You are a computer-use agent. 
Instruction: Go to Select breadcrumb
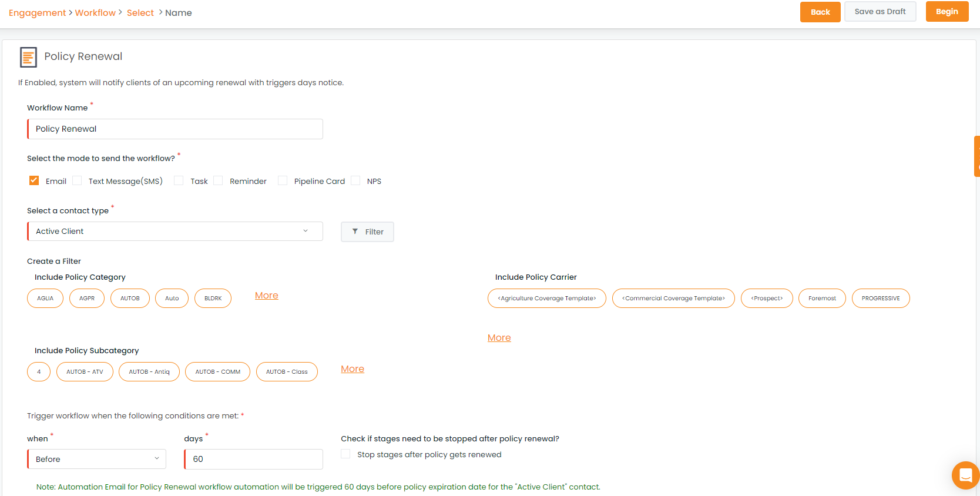(x=140, y=13)
